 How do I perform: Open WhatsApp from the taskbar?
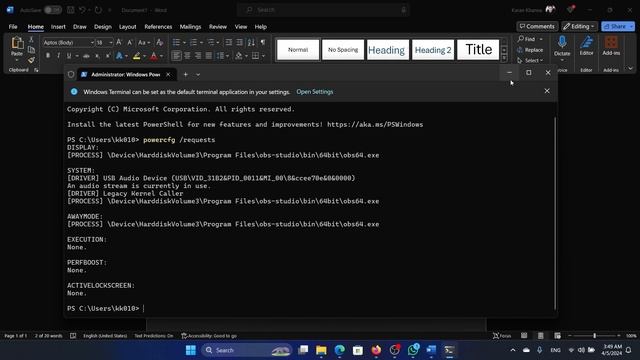[413, 350]
